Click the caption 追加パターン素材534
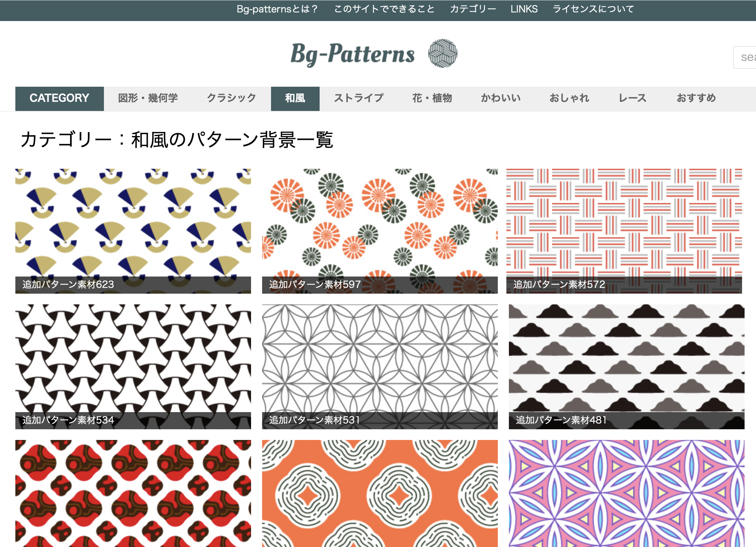This screenshot has width=756, height=547. pyautogui.click(x=68, y=420)
